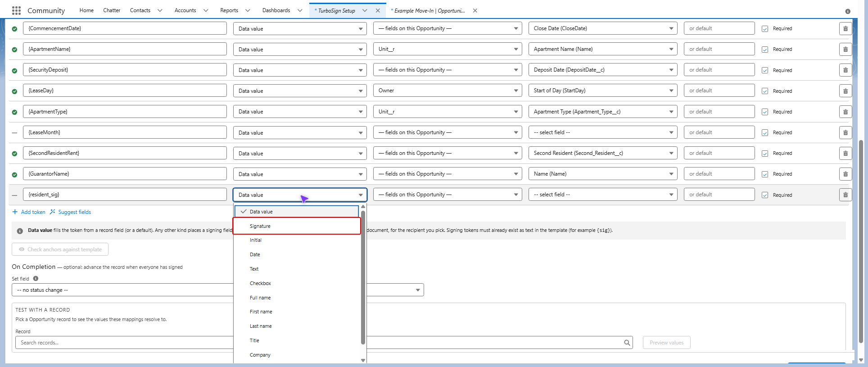Delete the {SecondResidentRent} token row
868x367 pixels.
(x=845, y=153)
